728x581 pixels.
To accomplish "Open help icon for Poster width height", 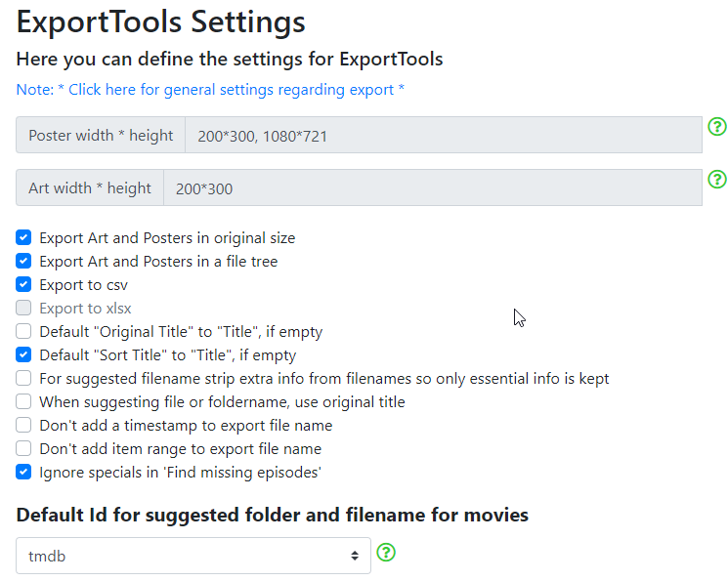I will [717, 127].
